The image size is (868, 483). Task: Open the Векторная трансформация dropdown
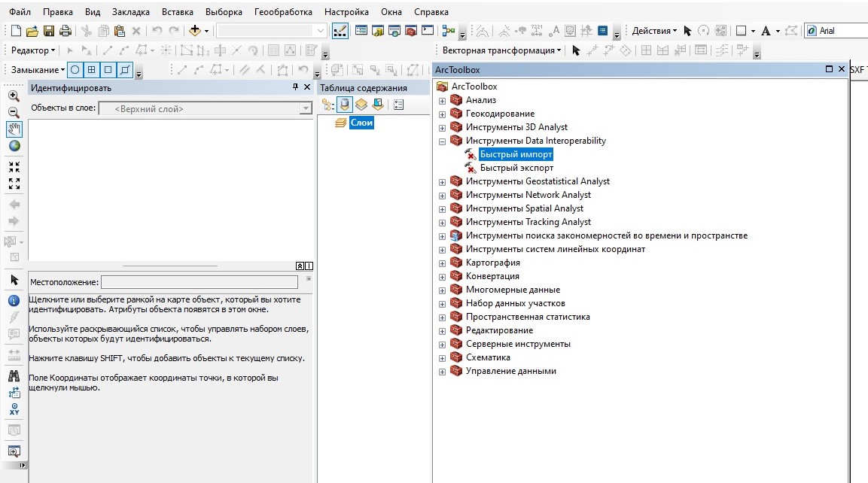pos(502,50)
